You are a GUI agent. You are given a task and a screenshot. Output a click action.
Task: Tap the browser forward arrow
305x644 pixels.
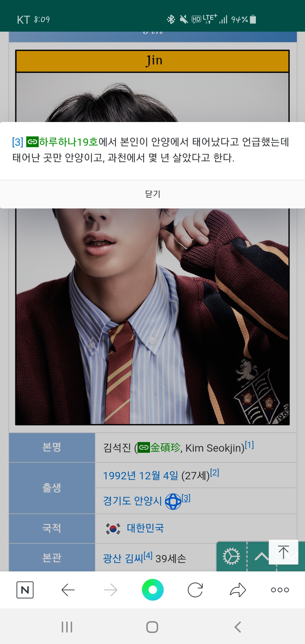coord(110,590)
